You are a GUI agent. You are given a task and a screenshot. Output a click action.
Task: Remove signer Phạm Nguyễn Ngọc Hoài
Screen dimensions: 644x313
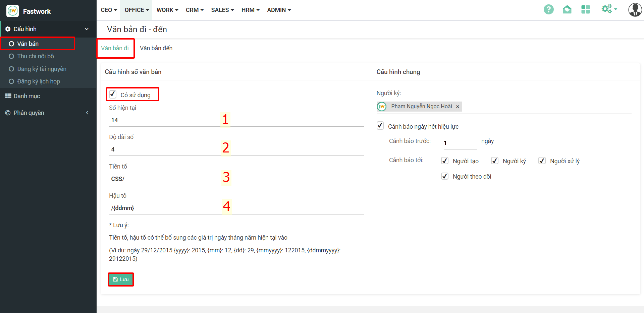[x=457, y=107]
